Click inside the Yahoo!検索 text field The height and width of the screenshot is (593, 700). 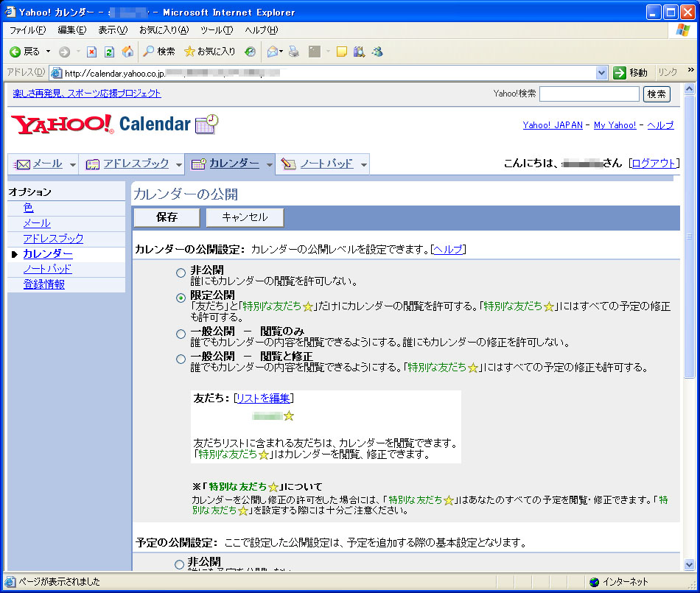point(589,94)
